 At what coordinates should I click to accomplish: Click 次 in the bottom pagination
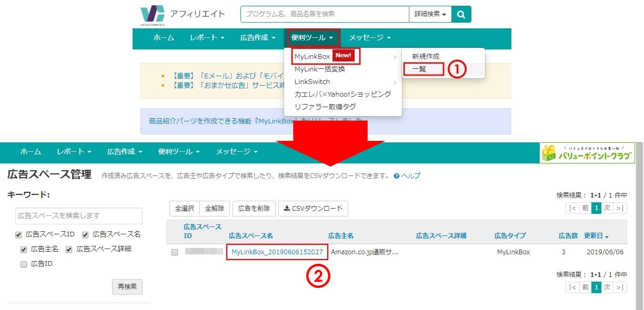[x=607, y=287]
